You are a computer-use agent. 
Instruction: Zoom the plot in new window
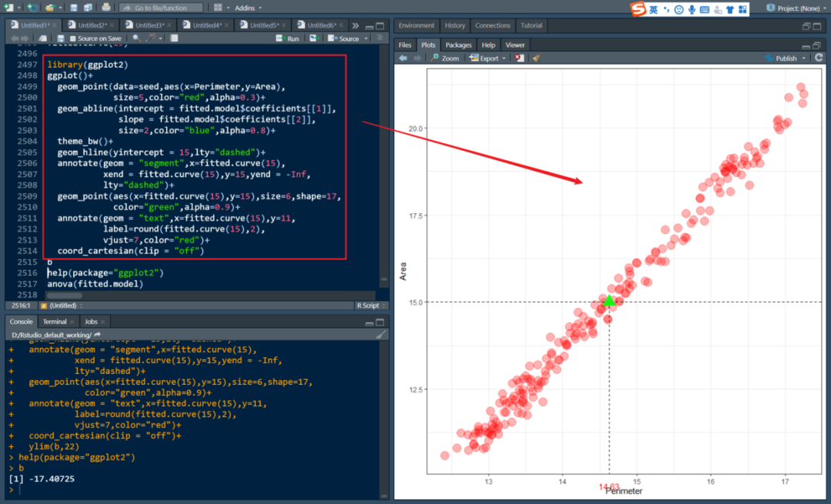point(446,58)
